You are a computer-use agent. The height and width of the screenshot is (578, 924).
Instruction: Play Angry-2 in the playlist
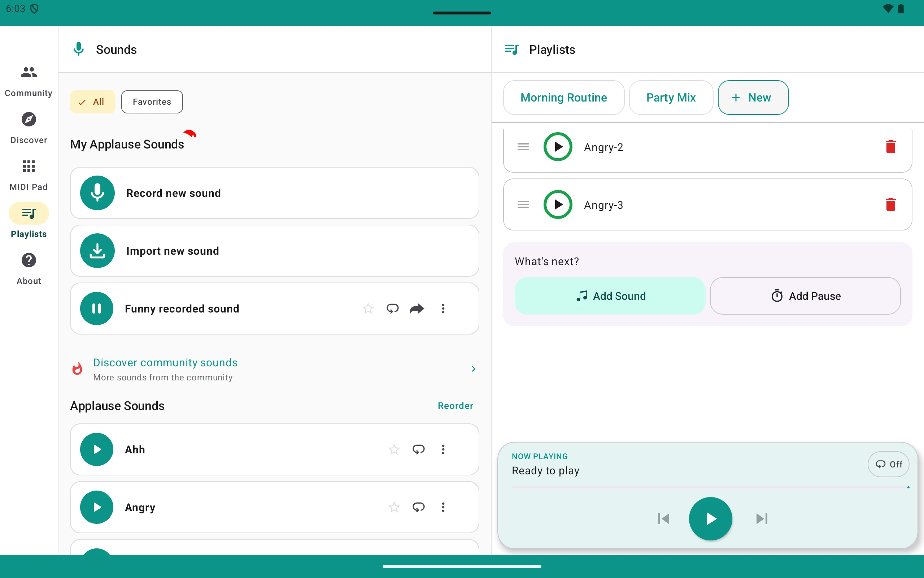(x=558, y=147)
